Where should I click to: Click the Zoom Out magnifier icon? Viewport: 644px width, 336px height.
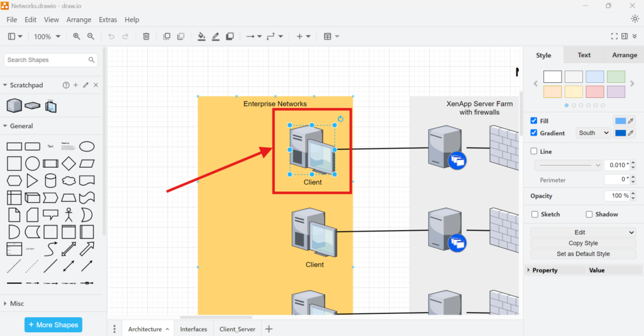coord(91,36)
